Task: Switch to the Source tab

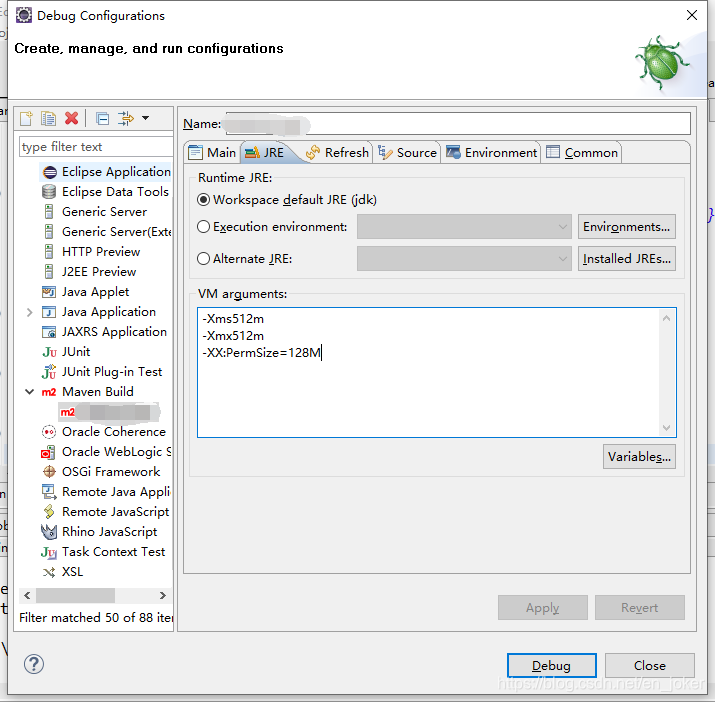Action: click(408, 152)
